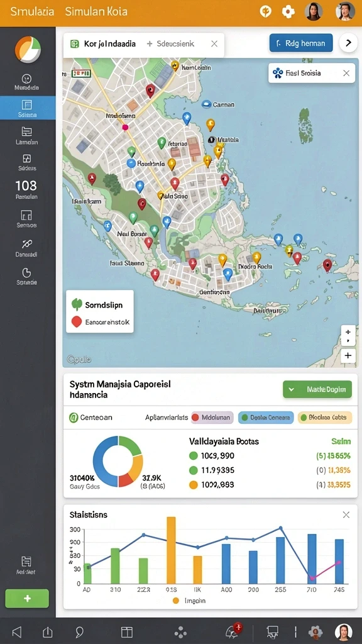
Task: Open the notification icon with red badge
Action: [234, 630]
